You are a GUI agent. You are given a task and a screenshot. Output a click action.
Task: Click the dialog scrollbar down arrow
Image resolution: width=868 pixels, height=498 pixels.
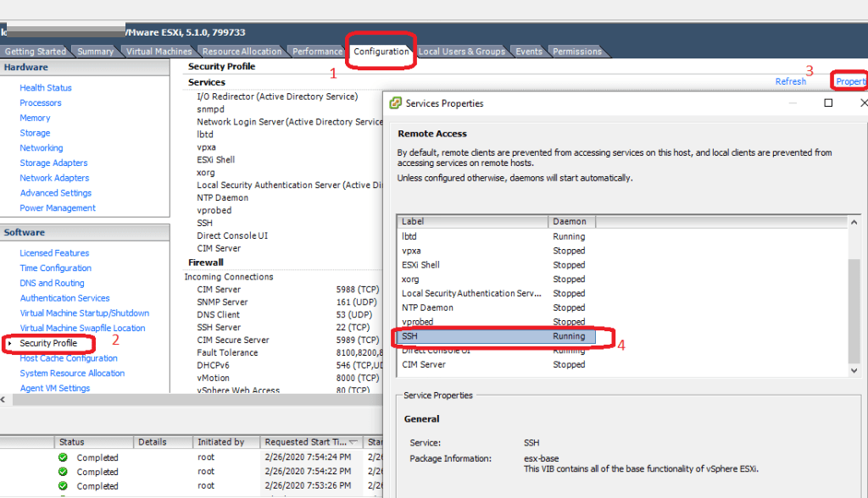(x=855, y=371)
